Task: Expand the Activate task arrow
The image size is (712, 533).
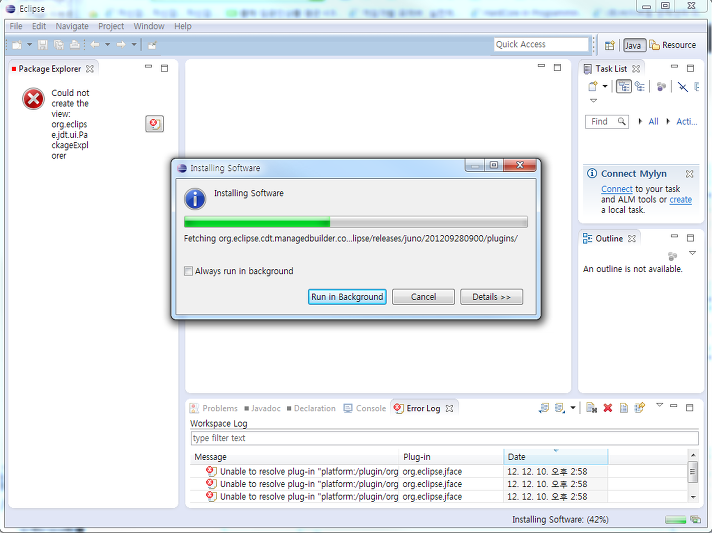Action: pyautogui.click(x=668, y=121)
